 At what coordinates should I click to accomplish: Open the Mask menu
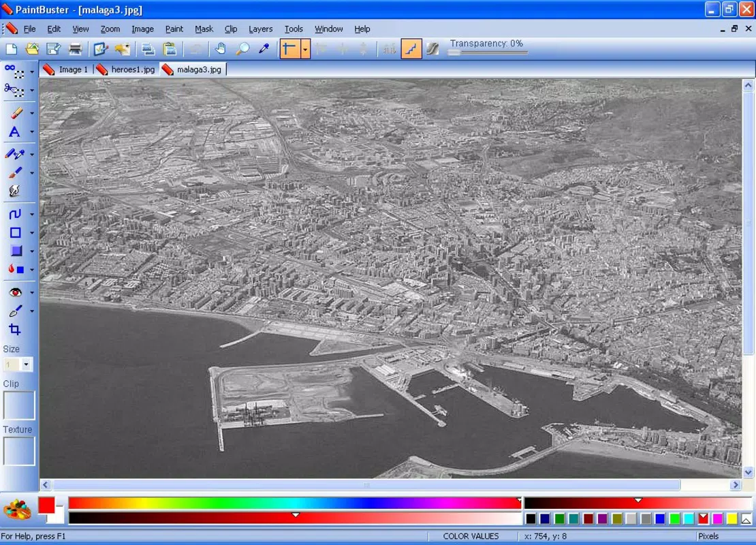[x=204, y=29]
